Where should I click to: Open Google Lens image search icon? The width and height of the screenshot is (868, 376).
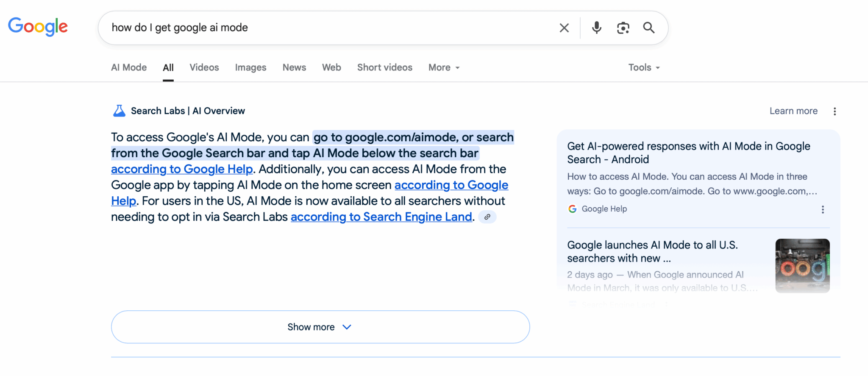623,28
